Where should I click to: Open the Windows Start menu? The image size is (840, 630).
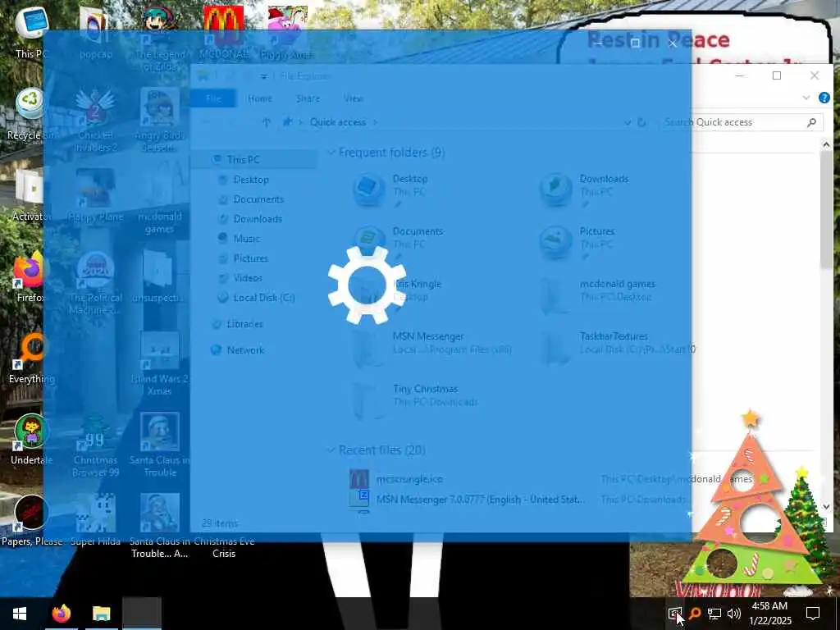(x=20, y=614)
